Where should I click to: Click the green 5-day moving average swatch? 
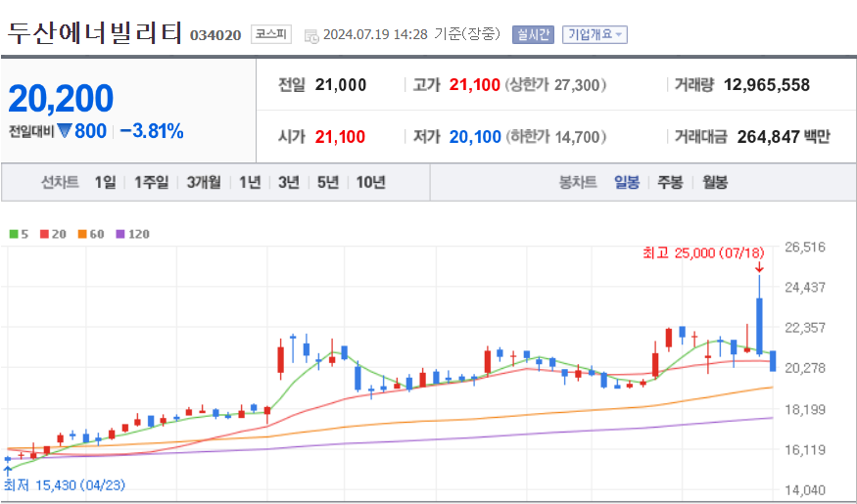click(14, 234)
